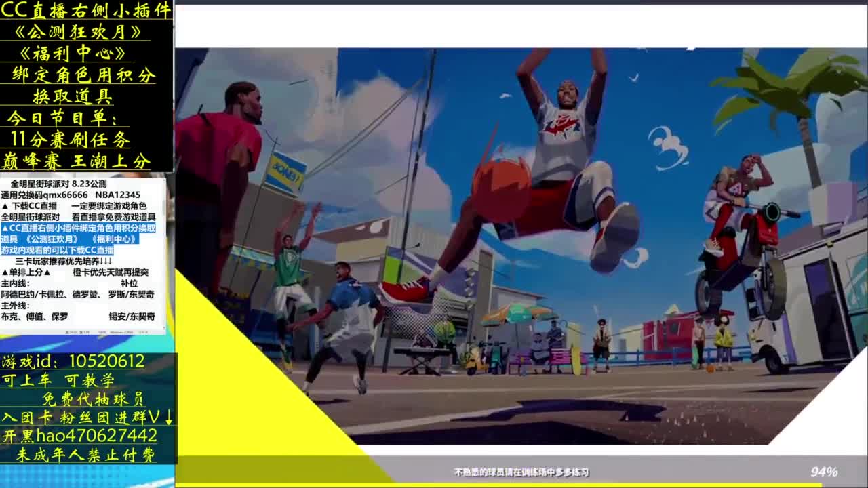Click '▲单排上分▲' in the note

(x=26, y=272)
